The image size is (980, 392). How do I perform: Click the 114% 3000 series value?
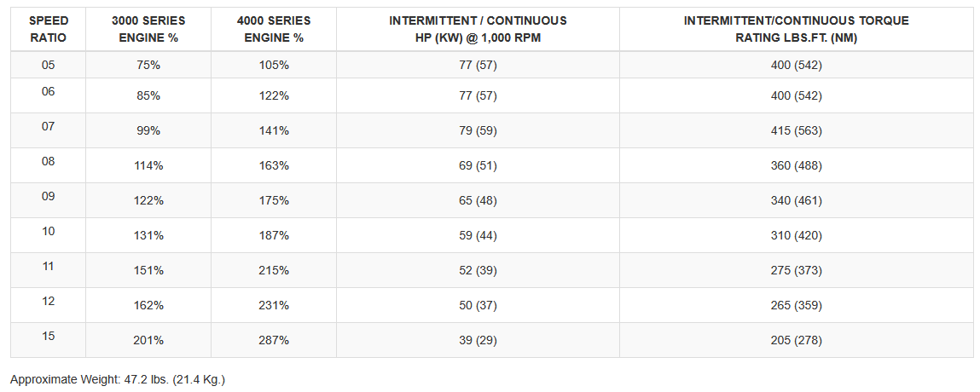pyautogui.click(x=148, y=165)
